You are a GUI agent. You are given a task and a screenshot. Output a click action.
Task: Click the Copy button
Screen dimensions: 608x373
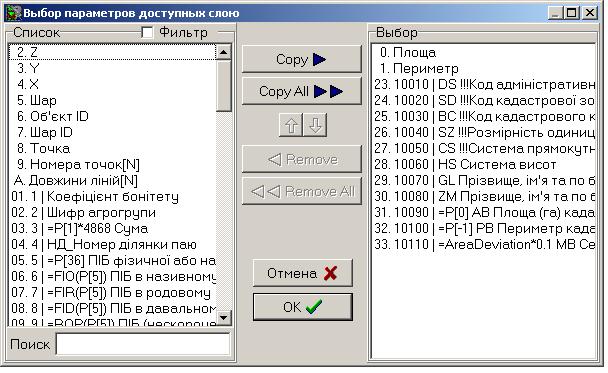coord(301,59)
